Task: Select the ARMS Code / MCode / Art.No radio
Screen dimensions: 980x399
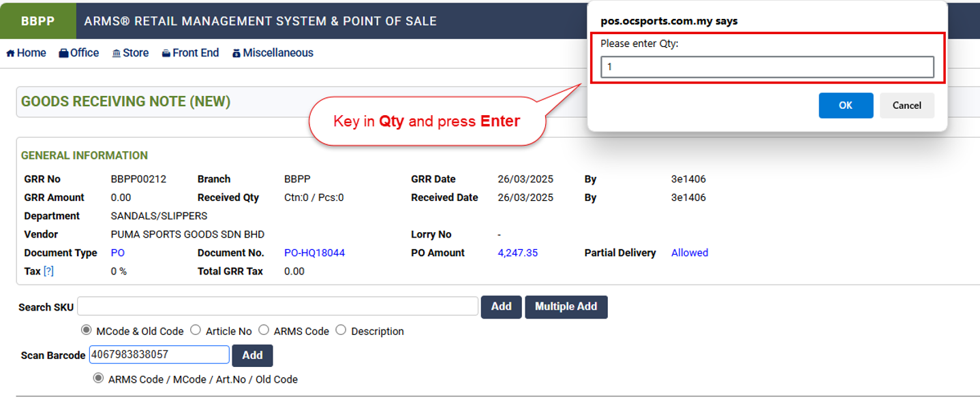Action: [x=99, y=378]
